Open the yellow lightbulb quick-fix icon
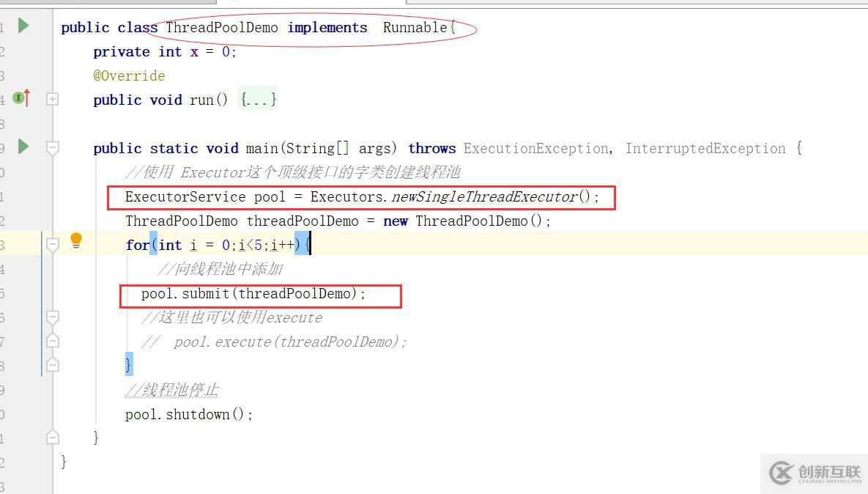This screenshot has width=868, height=494. tap(76, 240)
